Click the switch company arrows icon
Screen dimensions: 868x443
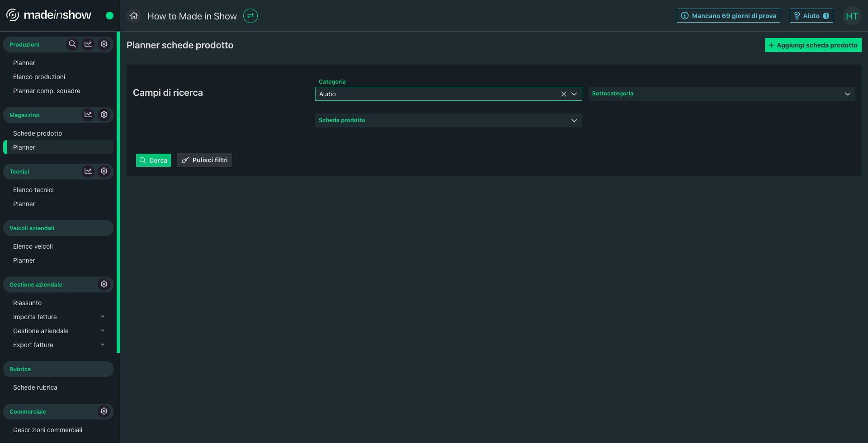coord(250,16)
